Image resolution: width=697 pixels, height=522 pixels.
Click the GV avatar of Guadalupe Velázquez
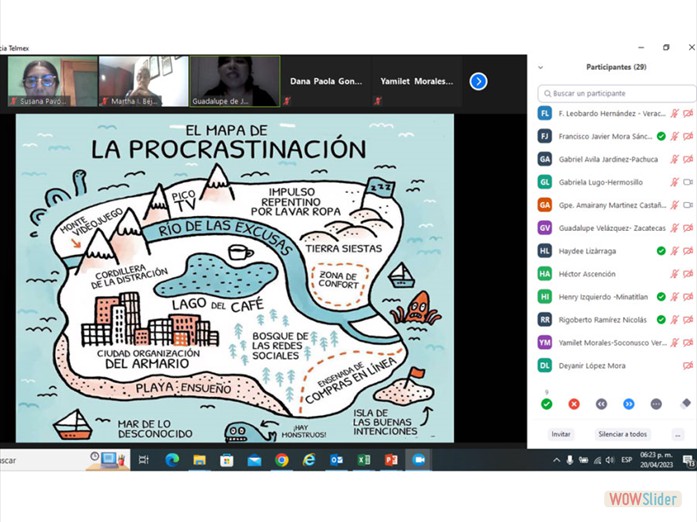tap(545, 228)
